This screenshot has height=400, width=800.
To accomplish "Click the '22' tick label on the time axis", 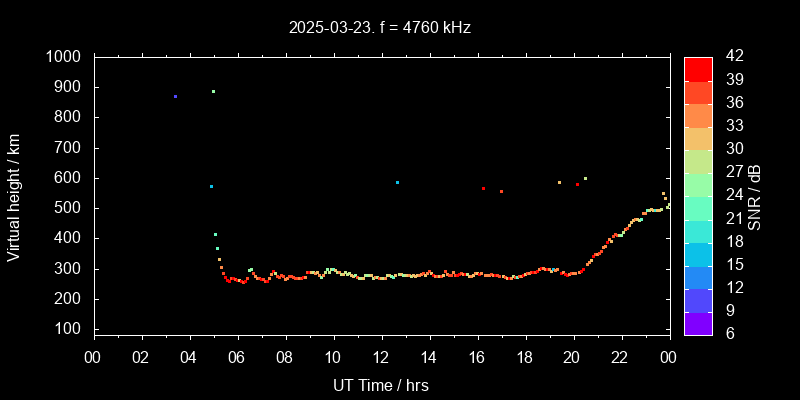I will coord(621,356).
